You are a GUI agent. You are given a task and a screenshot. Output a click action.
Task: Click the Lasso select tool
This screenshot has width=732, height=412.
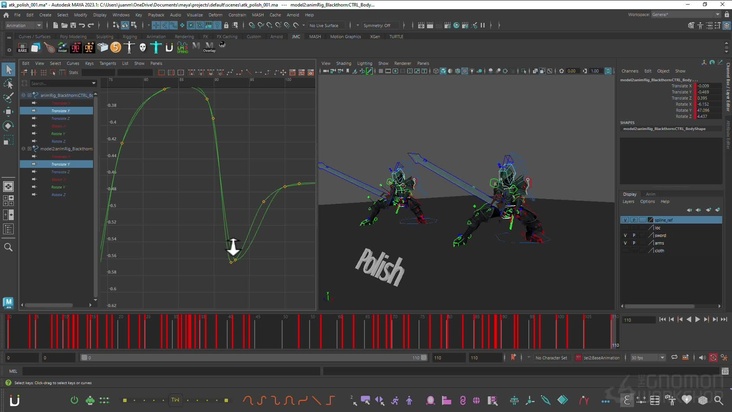[8, 84]
